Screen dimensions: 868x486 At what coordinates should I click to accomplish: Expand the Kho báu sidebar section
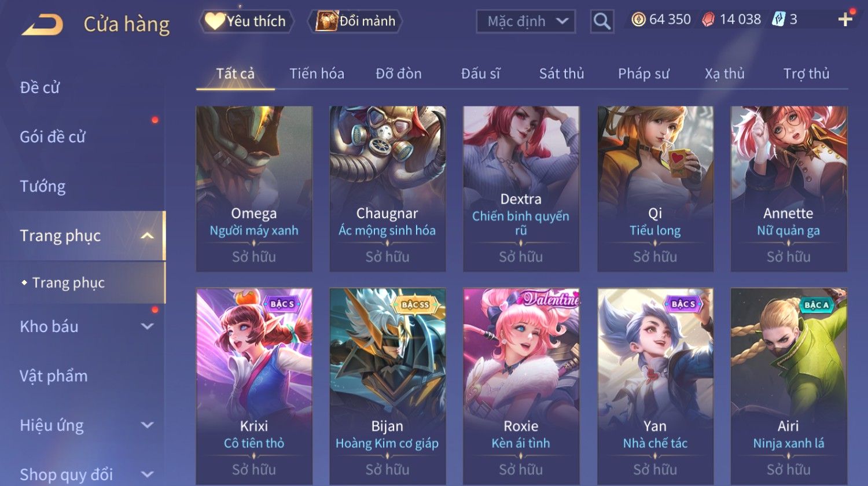[148, 326]
